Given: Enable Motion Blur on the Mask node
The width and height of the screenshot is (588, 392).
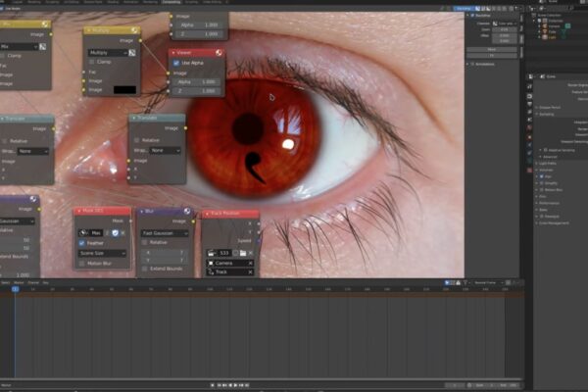Looking at the screenshot, I should coord(81,264).
